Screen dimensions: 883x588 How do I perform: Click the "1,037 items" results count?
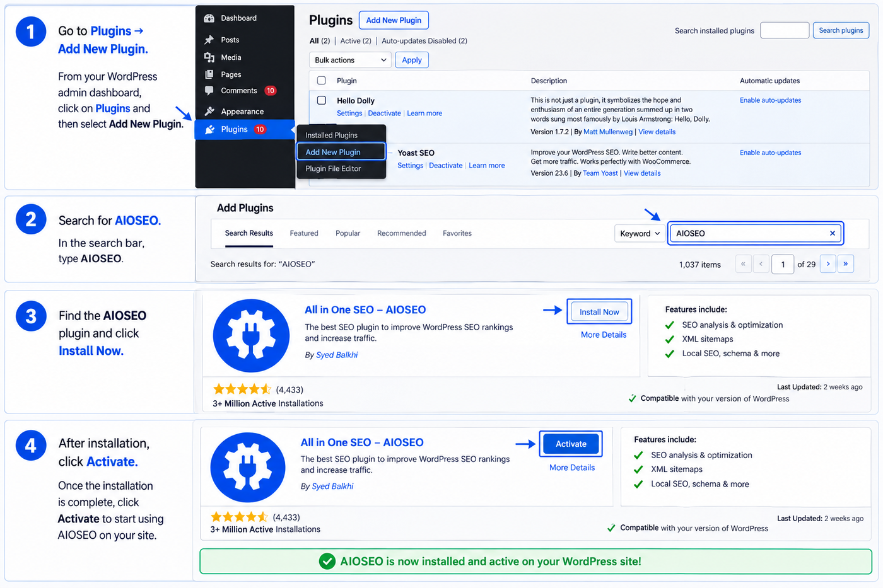[700, 265]
